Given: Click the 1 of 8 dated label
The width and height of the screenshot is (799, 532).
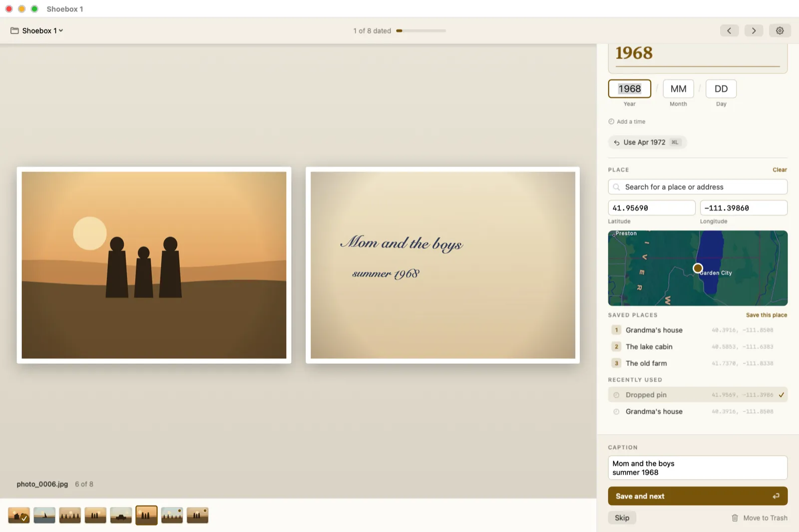Looking at the screenshot, I should click(372, 31).
